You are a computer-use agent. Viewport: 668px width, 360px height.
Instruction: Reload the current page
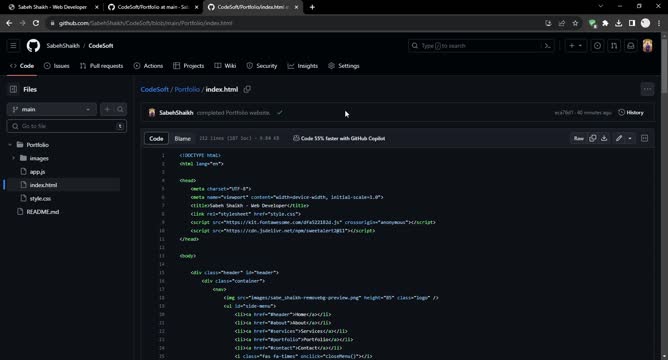(x=36, y=23)
